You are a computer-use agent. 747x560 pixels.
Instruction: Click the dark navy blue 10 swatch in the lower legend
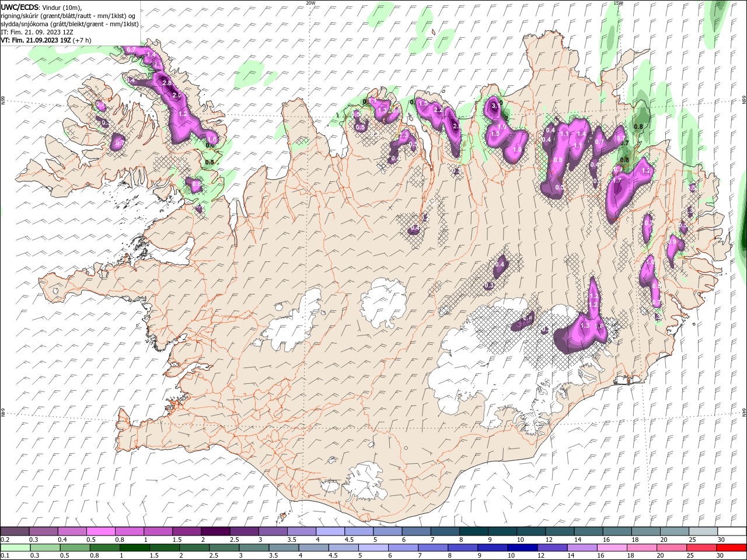click(x=522, y=548)
